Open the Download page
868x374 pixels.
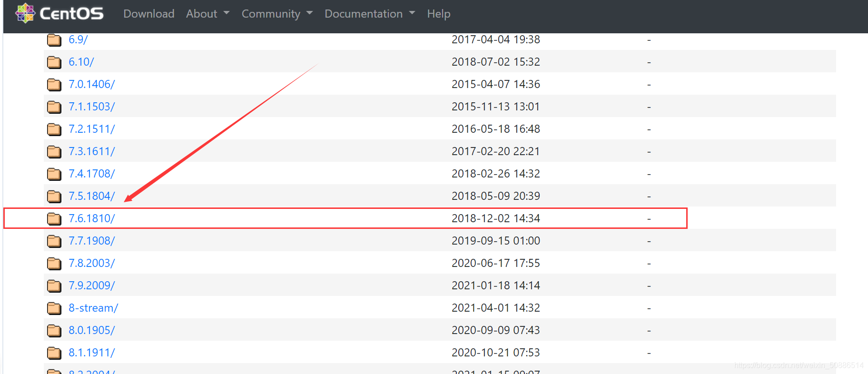pyautogui.click(x=149, y=14)
